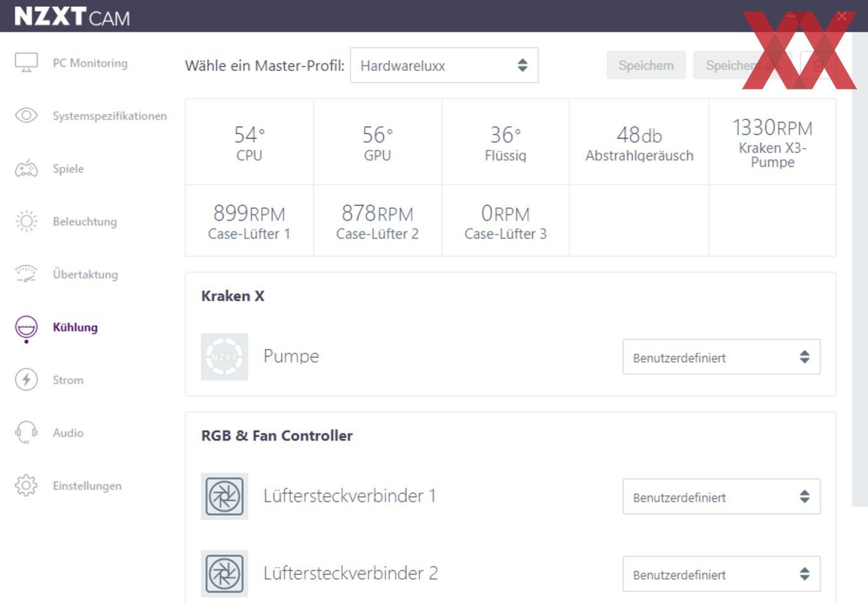Go to Systemspezifikationen page
Image resolution: width=868 pixels, height=604 pixels.
tap(110, 116)
